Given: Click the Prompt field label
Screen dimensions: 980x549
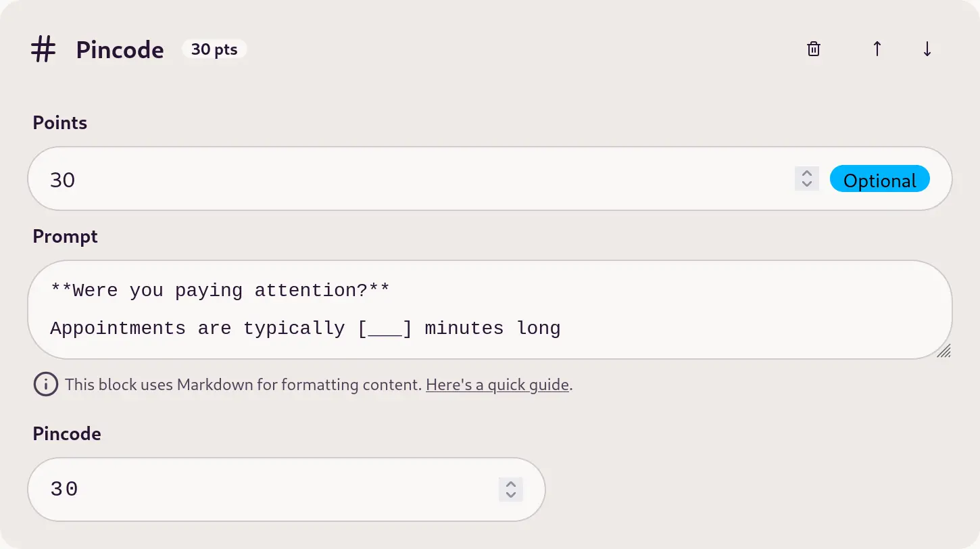Looking at the screenshot, I should (x=66, y=236).
